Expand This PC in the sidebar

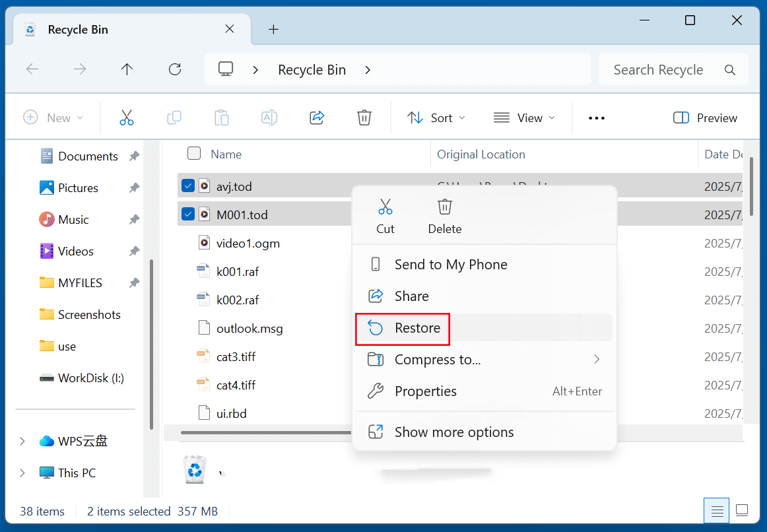click(x=22, y=473)
